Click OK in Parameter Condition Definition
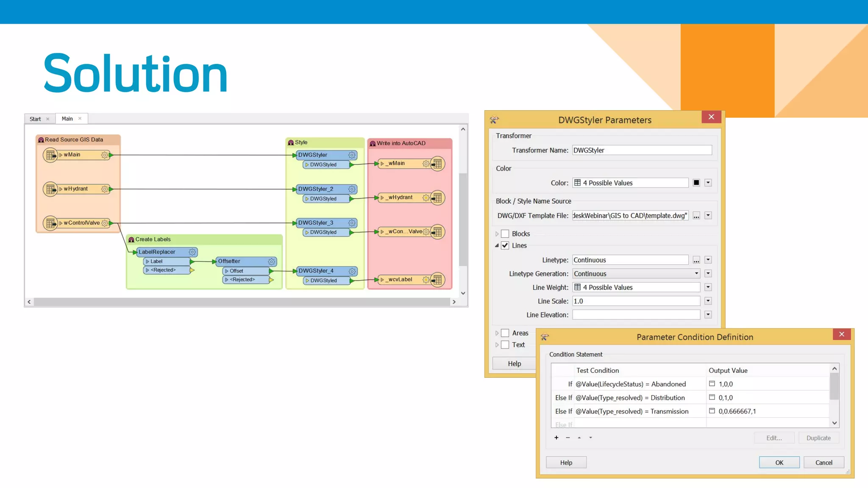868x488 pixels. pyautogui.click(x=779, y=463)
